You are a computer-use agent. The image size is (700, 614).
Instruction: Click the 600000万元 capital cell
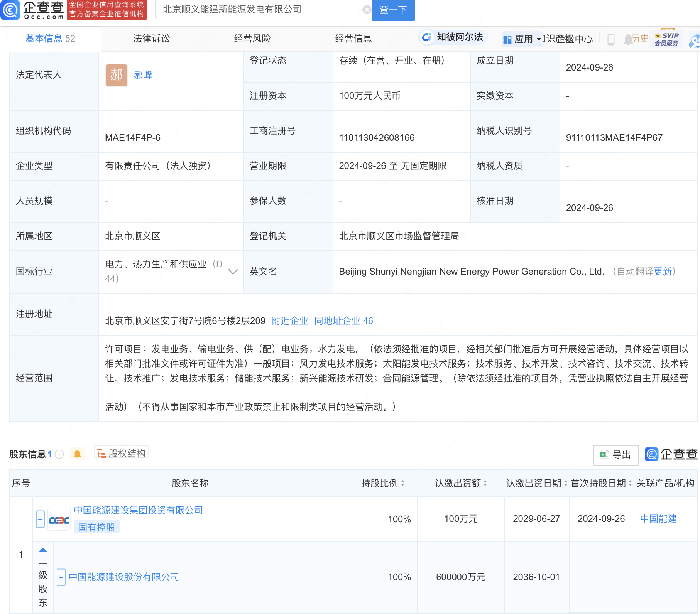461,577
